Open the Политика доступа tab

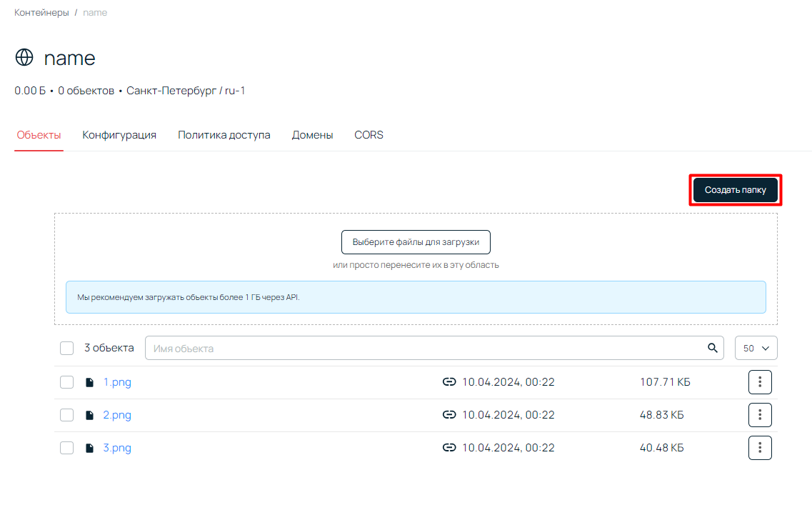pyautogui.click(x=224, y=135)
